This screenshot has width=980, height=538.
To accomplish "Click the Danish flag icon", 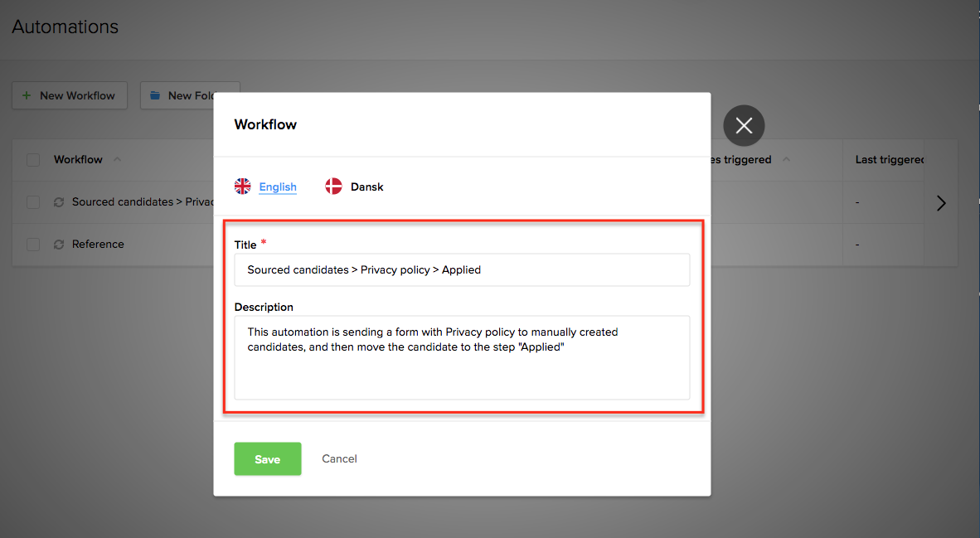I will 334,187.
